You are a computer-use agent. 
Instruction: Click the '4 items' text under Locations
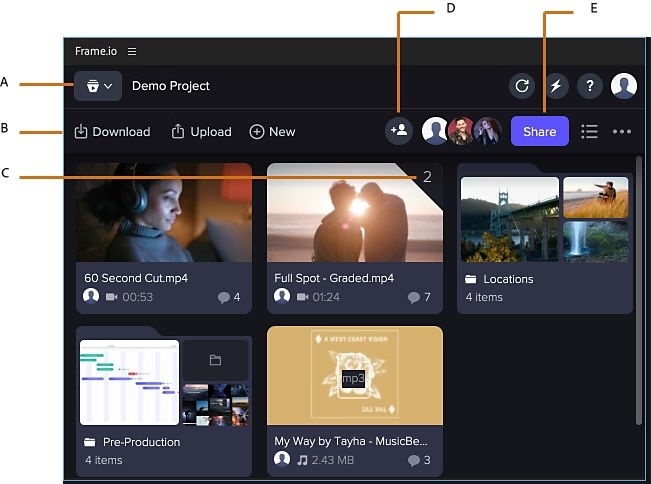click(x=484, y=297)
